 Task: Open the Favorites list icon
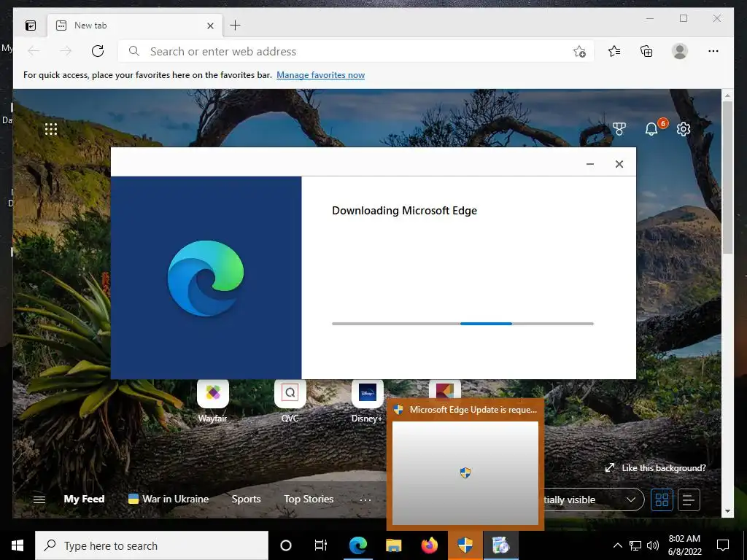pos(614,51)
